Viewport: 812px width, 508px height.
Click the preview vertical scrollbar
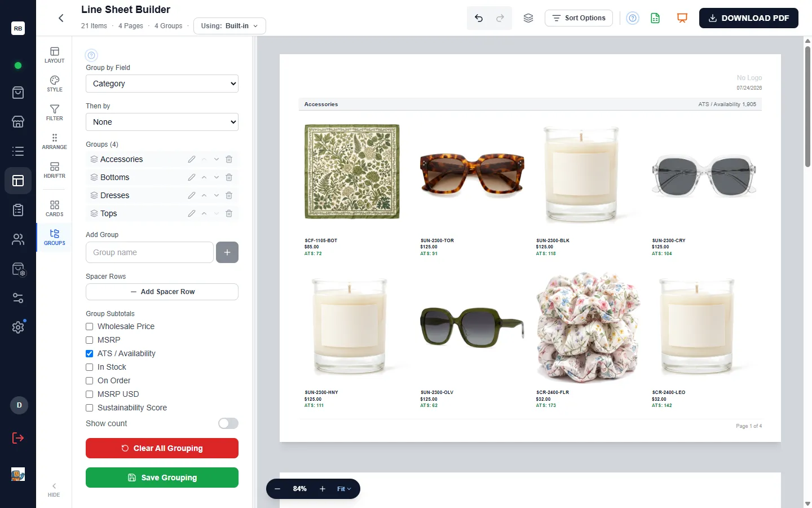(x=807, y=107)
